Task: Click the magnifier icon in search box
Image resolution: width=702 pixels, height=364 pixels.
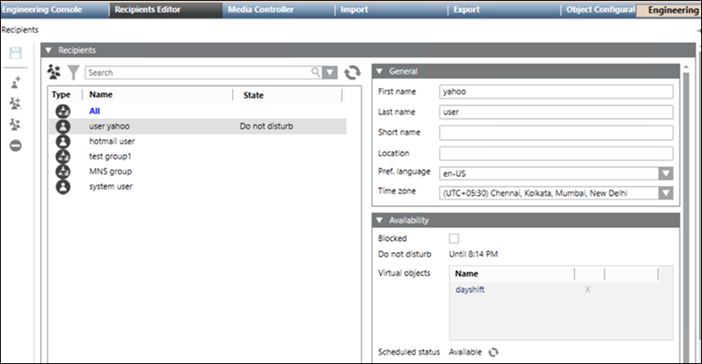Action: (x=316, y=72)
